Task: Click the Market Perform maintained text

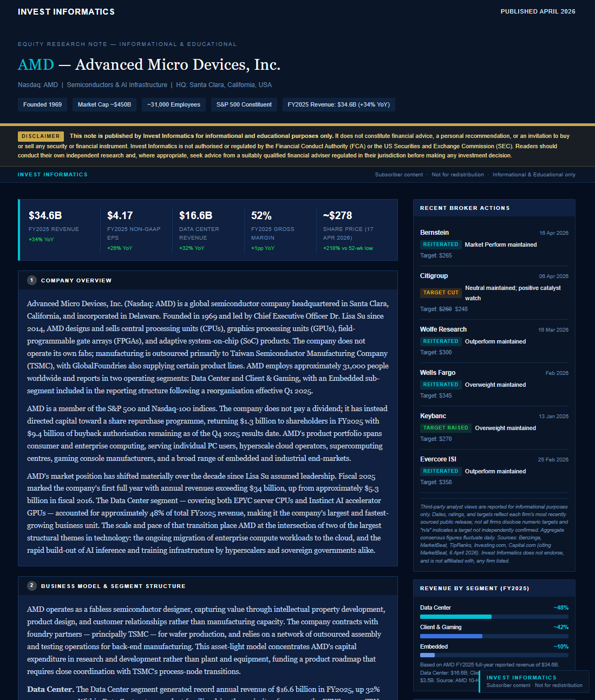Action: [501, 245]
